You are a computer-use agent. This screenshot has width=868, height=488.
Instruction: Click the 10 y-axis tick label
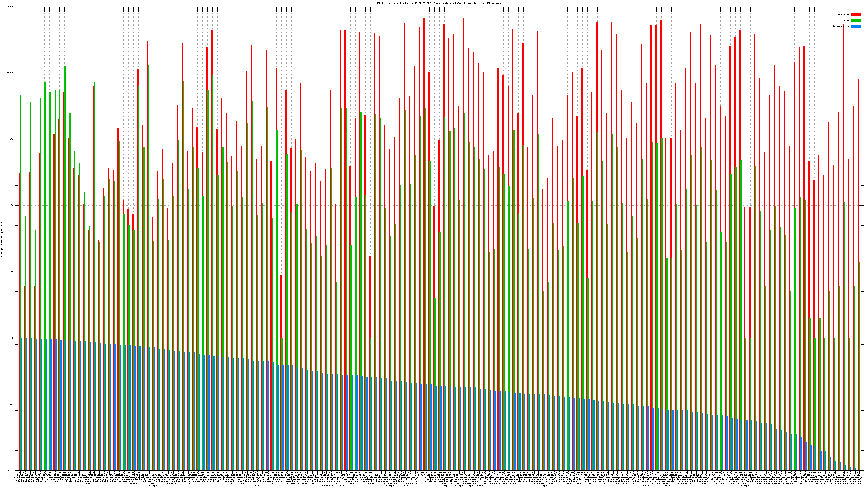(12, 272)
